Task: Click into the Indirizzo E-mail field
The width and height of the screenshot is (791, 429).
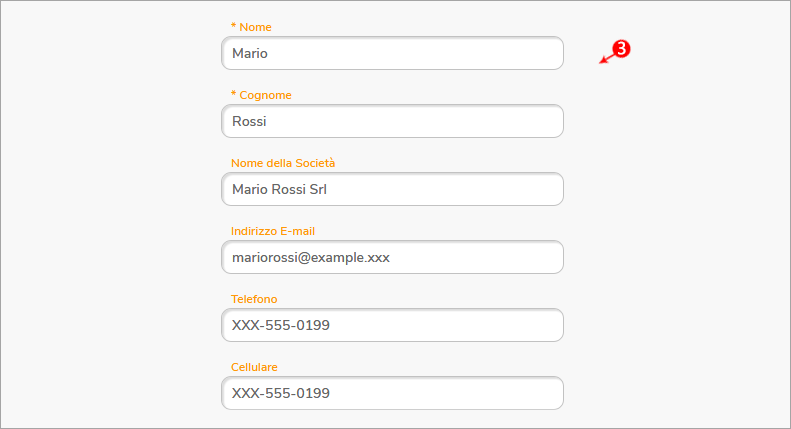Action: click(392, 257)
